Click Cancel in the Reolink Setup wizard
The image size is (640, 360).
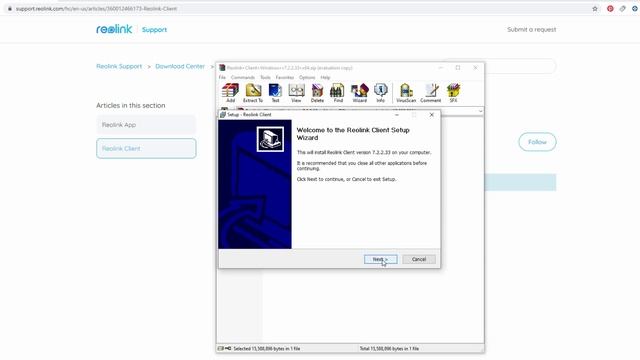(x=419, y=259)
